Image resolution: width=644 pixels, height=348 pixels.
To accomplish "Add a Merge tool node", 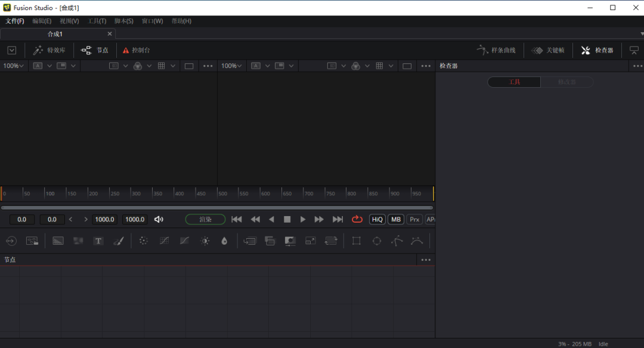I will click(x=270, y=241).
